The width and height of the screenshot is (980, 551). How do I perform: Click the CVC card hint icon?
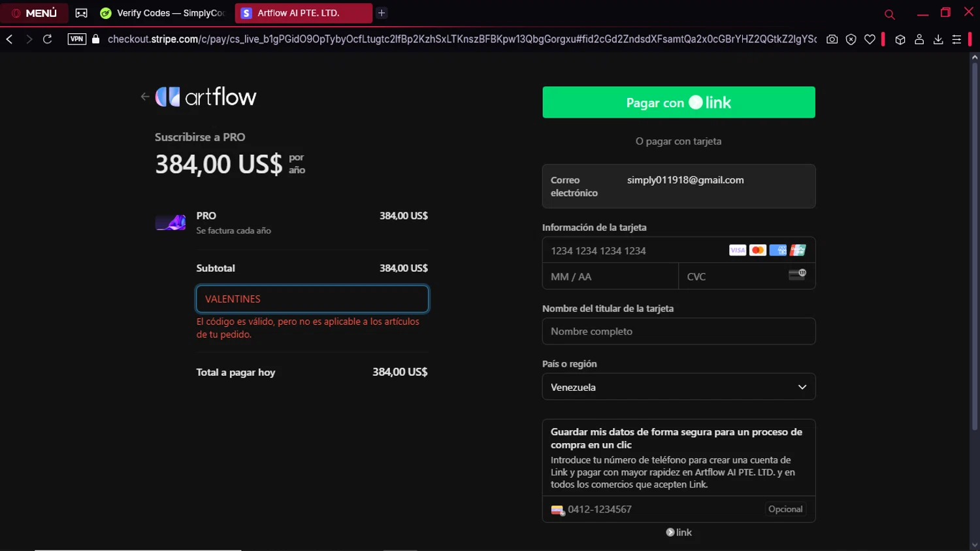(x=798, y=275)
